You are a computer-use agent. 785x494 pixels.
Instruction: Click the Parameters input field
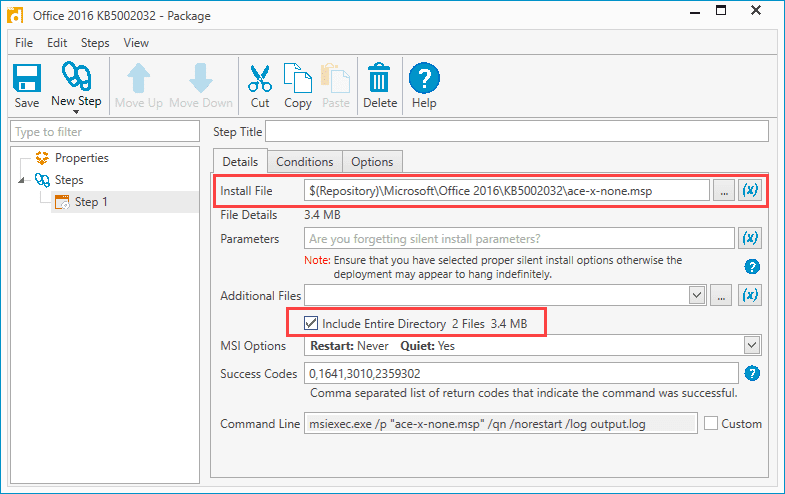519,238
